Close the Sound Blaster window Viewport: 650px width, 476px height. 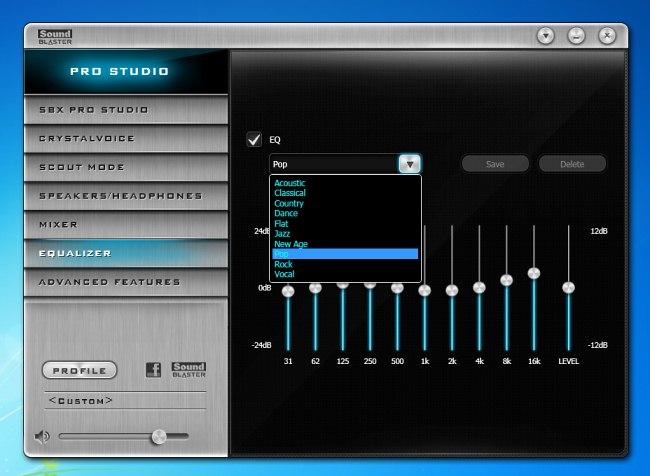(x=607, y=36)
